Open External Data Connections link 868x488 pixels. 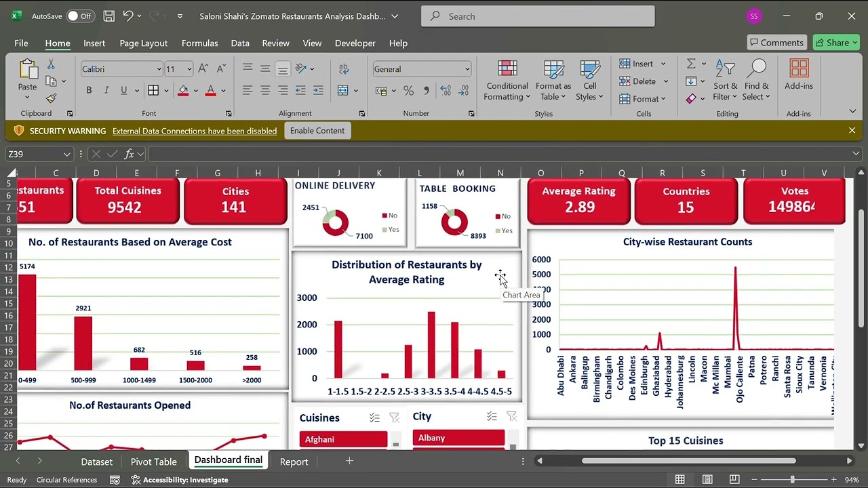pos(195,131)
